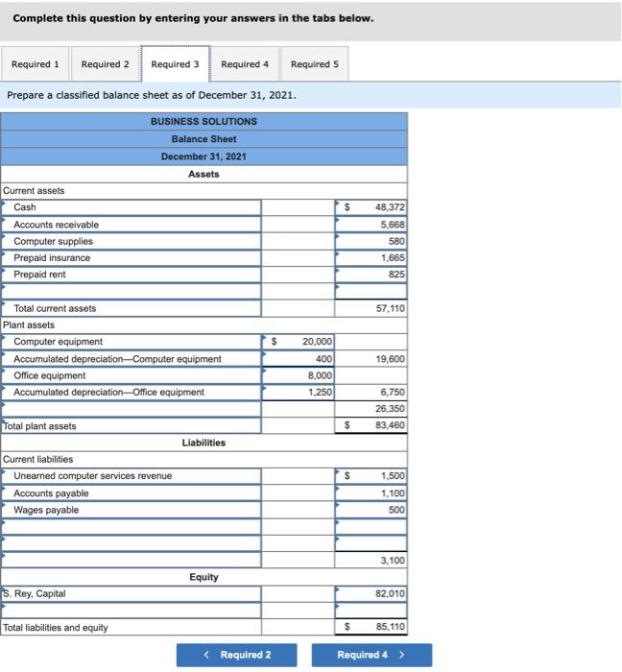
Task: Open the Required 5 tab
Action: click(315, 64)
